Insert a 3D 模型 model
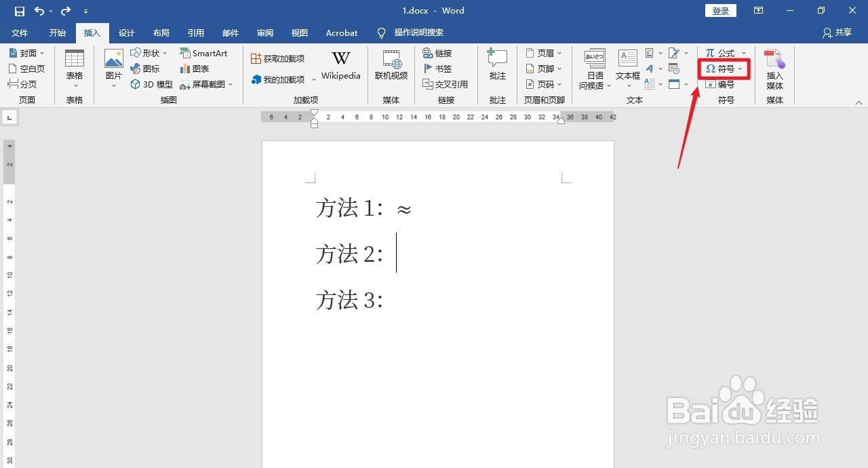Image resolution: width=868 pixels, height=468 pixels. 151,83
